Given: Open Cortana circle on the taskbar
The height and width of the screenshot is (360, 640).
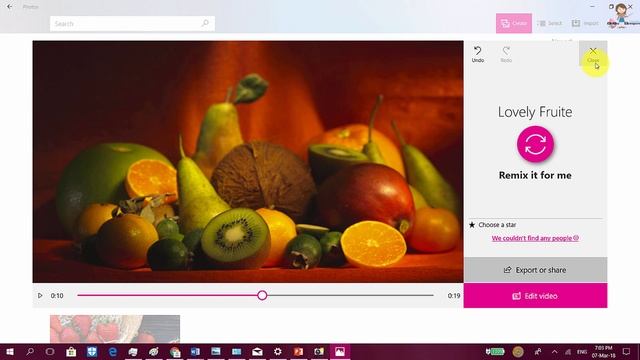Looking at the screenshot, I should 50,351.
